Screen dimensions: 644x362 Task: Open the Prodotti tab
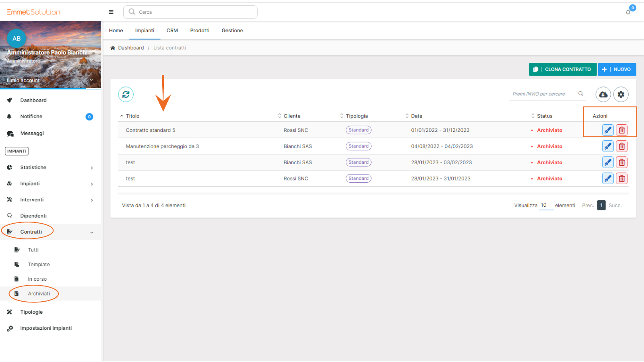[200, 31]
